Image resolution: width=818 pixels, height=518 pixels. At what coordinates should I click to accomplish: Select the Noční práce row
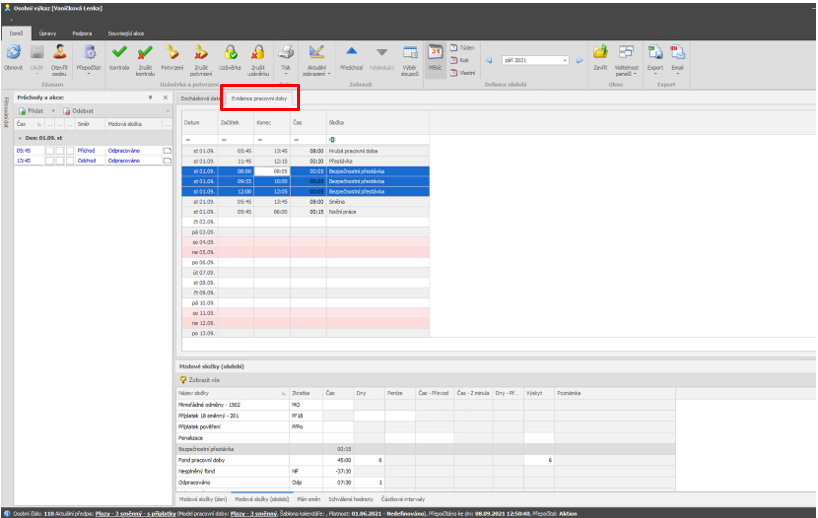point(306,212)
